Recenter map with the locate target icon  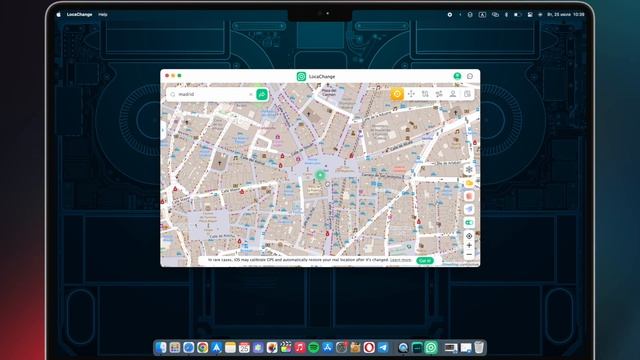(x=469, y=236)
